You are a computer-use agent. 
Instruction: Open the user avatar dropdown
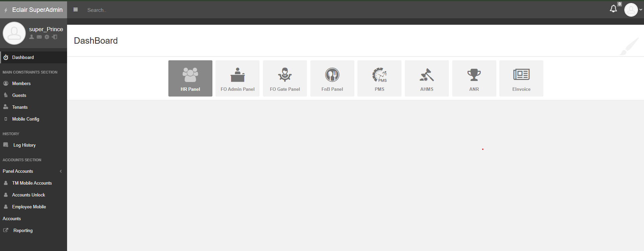point(633,10)
